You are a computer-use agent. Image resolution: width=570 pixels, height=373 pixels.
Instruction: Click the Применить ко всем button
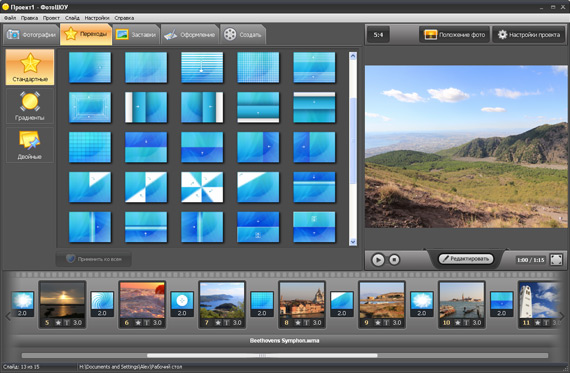(94, 259)
